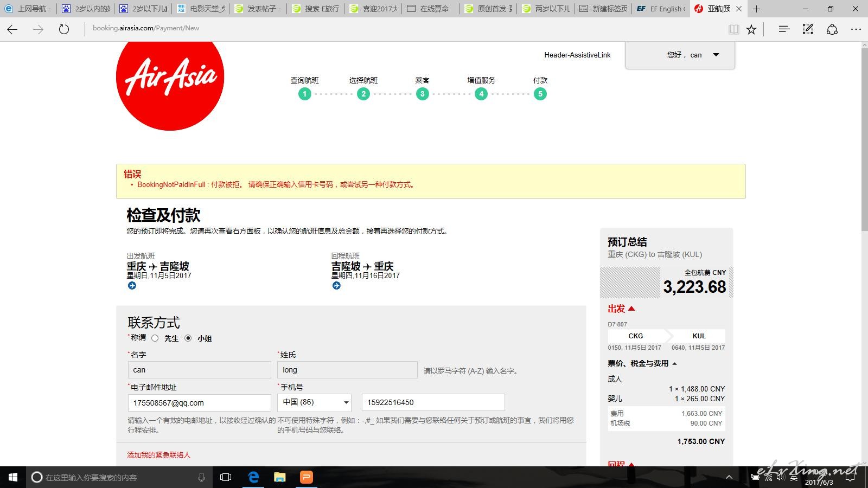868x488 pixels.
Task: Click the share bell-shaped icon
Action: coord(832,29)
